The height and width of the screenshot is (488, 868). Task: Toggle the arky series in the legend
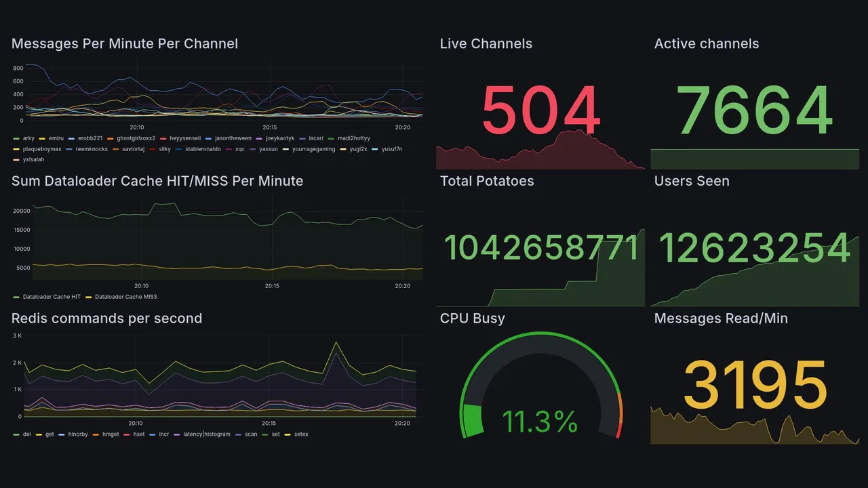click(24, 138)
